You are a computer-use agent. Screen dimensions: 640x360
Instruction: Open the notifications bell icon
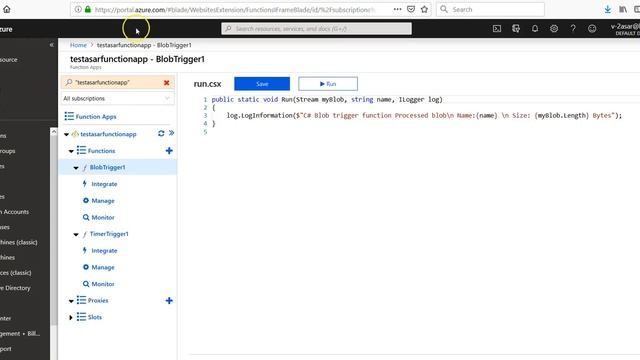pos(535,29)
